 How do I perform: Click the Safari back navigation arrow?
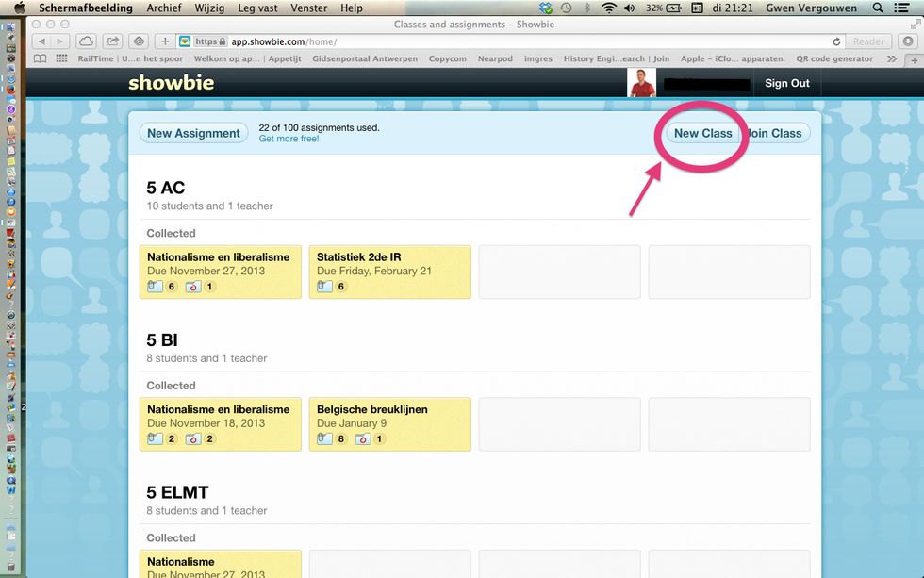[x=40, y=41]
